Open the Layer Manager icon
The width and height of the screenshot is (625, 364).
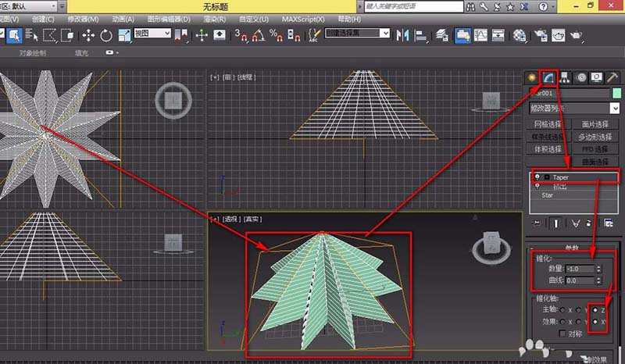click(441, 35)
